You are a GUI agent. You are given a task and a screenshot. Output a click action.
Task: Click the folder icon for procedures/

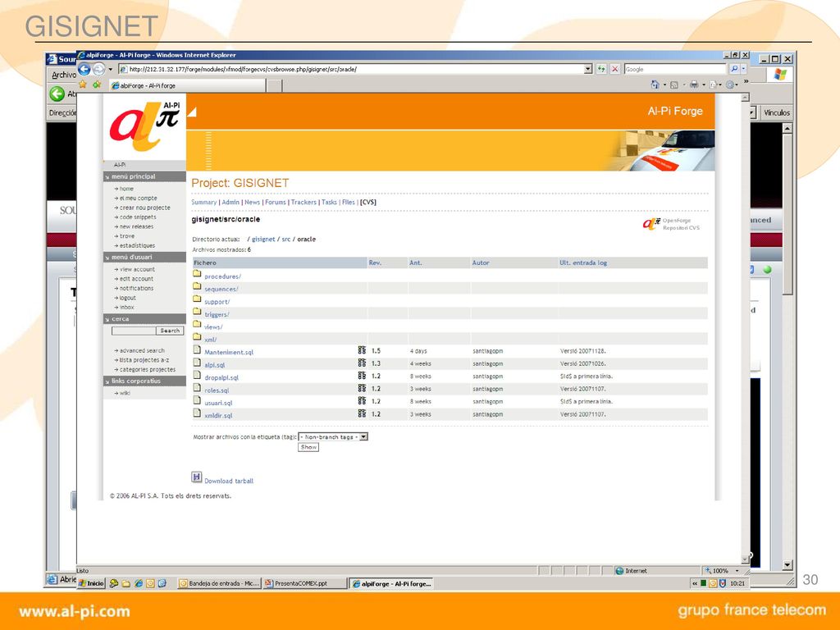(x=197, y=274)
